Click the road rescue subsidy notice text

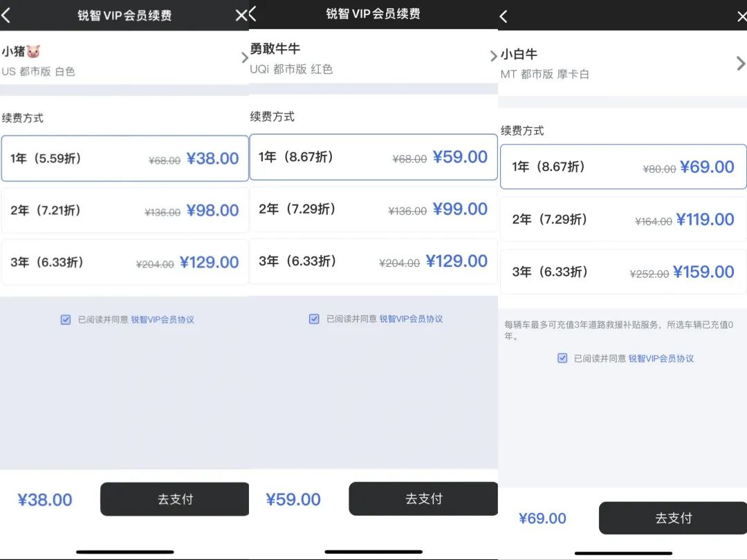point(619,330)
